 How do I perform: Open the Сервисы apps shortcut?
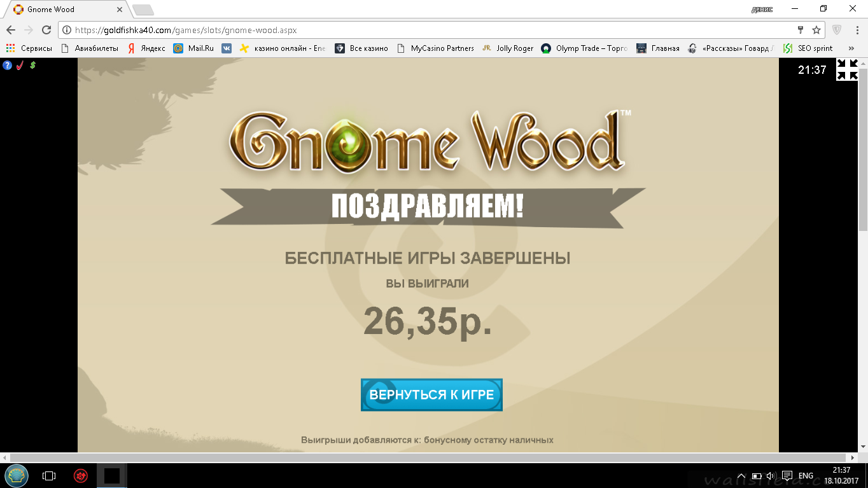click(29, 48)
